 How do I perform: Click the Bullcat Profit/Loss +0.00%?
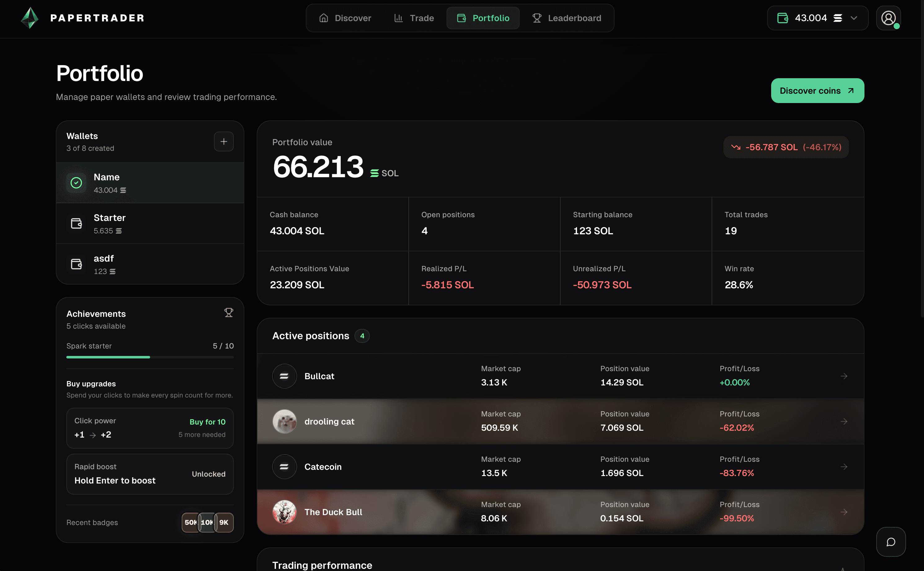click(x=735, y=383)
